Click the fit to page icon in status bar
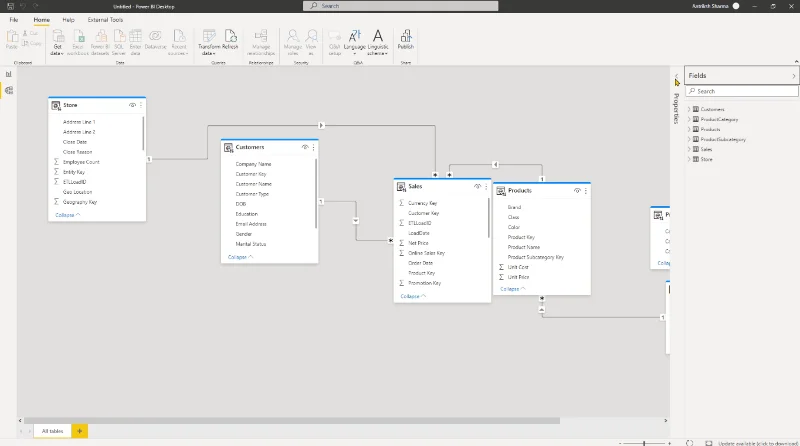Image resolution: width=800 pixels, height=446 pixels. click(x=708, y=443)
